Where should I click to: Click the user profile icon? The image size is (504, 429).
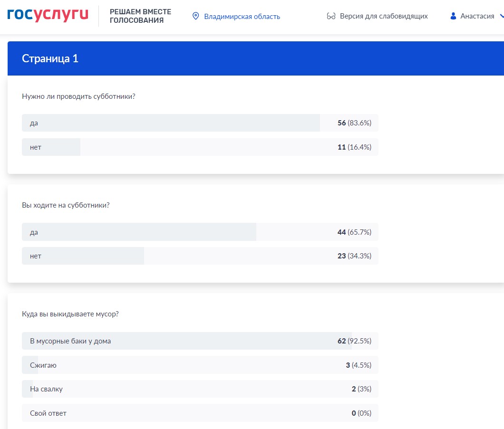click(453, 16)
